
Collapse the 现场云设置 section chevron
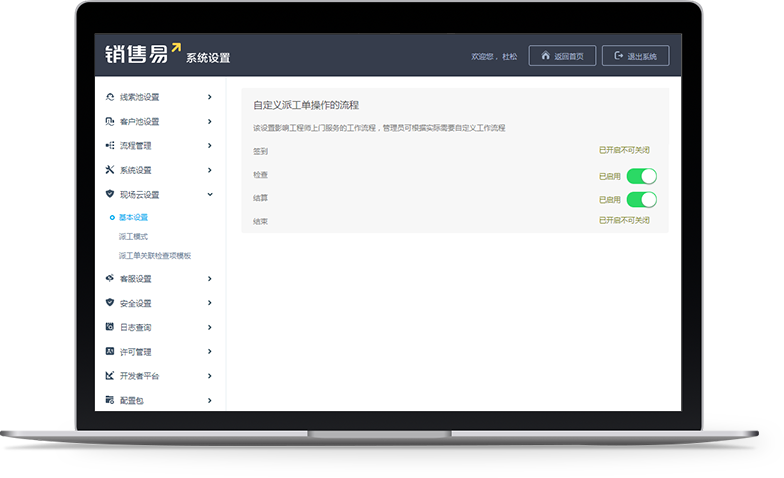209,194
